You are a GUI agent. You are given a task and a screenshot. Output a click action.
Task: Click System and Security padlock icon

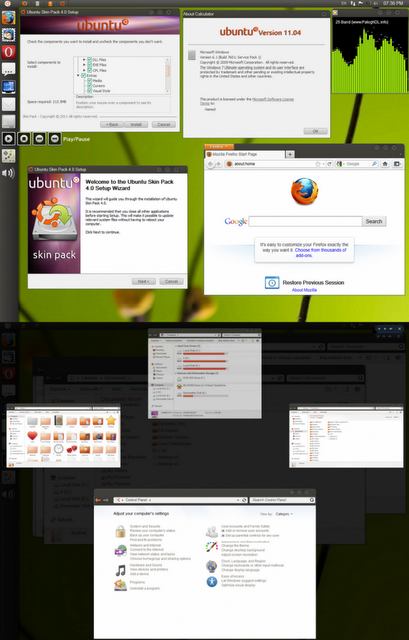pyautogui.click(x=120, y=531)
